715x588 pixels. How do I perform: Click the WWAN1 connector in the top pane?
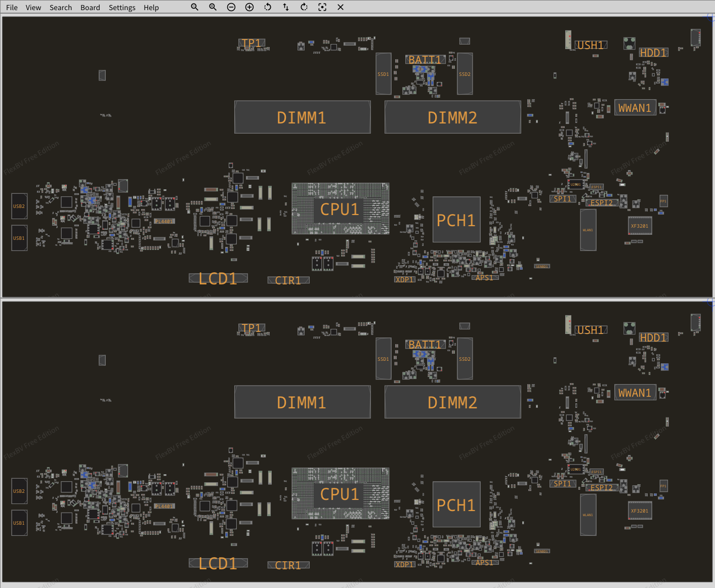635,108
